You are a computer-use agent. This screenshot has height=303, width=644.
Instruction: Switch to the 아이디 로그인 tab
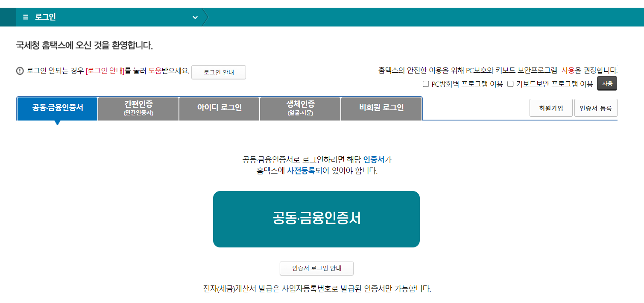tap(219, 109)
